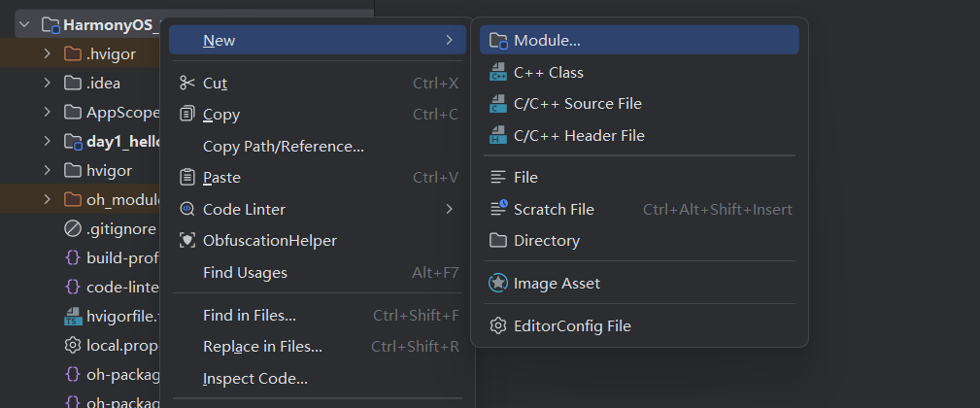The image size is (980, 408).
Task: Click the day1_hello module folder icon
Action: click(x=73, y=142)
